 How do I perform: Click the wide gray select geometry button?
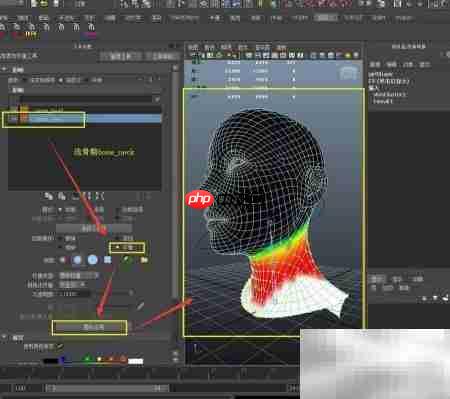(94, 228)
